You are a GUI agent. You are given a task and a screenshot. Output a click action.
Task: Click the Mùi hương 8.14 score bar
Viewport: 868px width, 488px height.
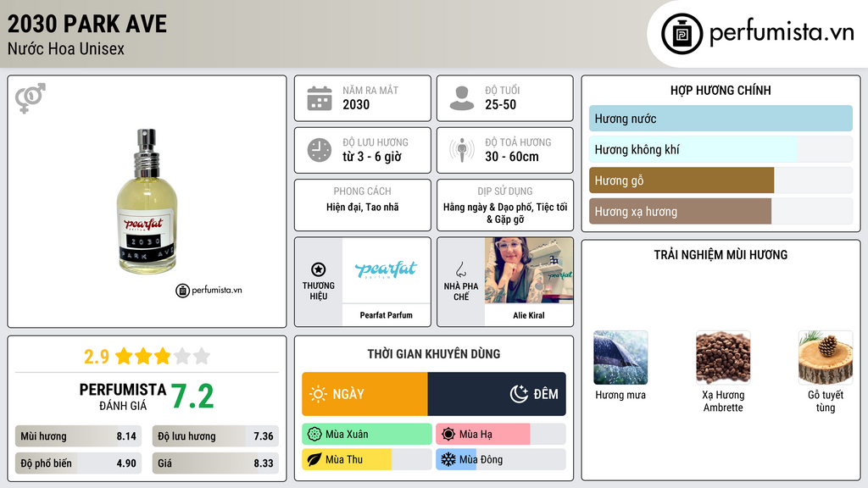78,436
